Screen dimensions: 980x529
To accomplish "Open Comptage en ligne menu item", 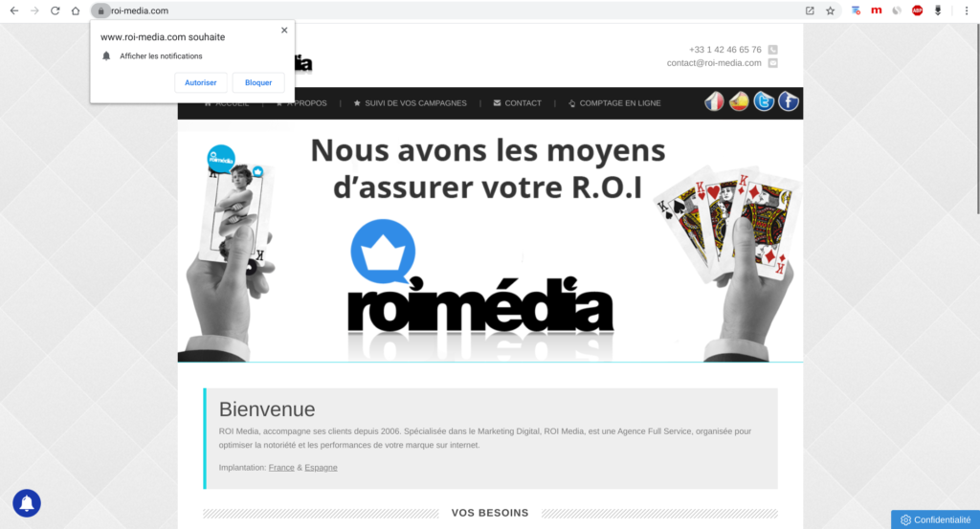I will pyautogui.click(x=614, y=103).
